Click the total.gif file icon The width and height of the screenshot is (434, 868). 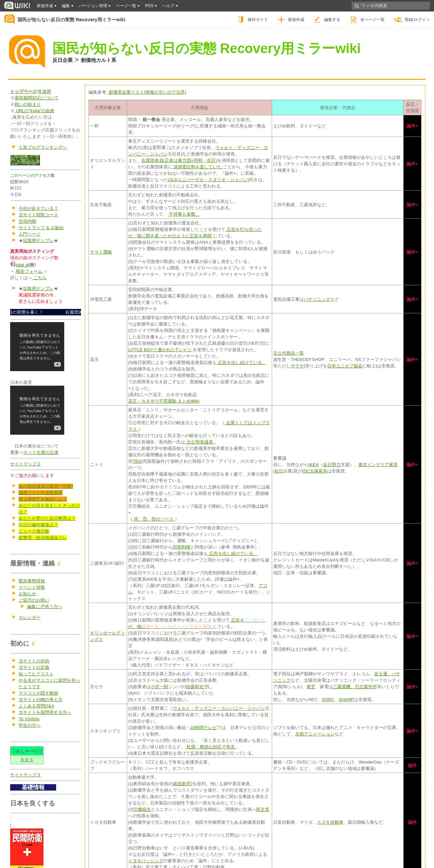pyautogui.click(x=13, y=264)
